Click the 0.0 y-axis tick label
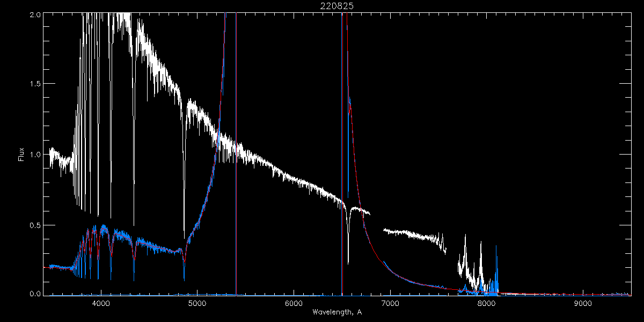Screen dimensions: 644x322 point(33,294)
